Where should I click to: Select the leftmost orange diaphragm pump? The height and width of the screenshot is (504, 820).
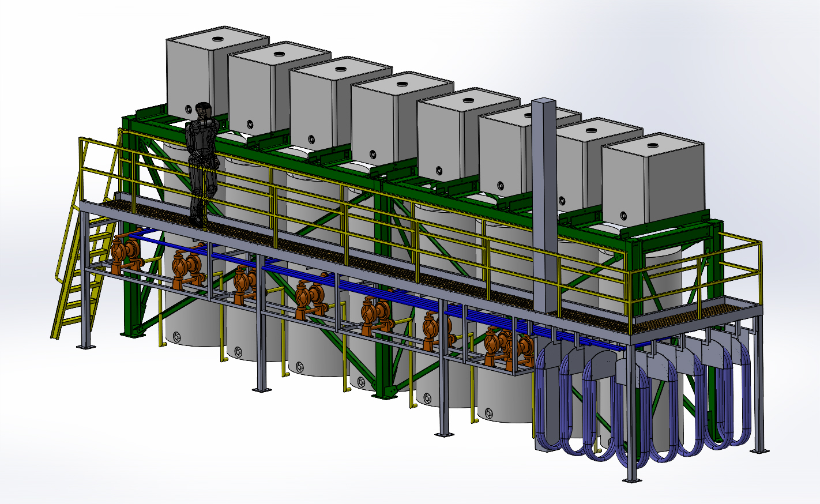tap(122, 254)
